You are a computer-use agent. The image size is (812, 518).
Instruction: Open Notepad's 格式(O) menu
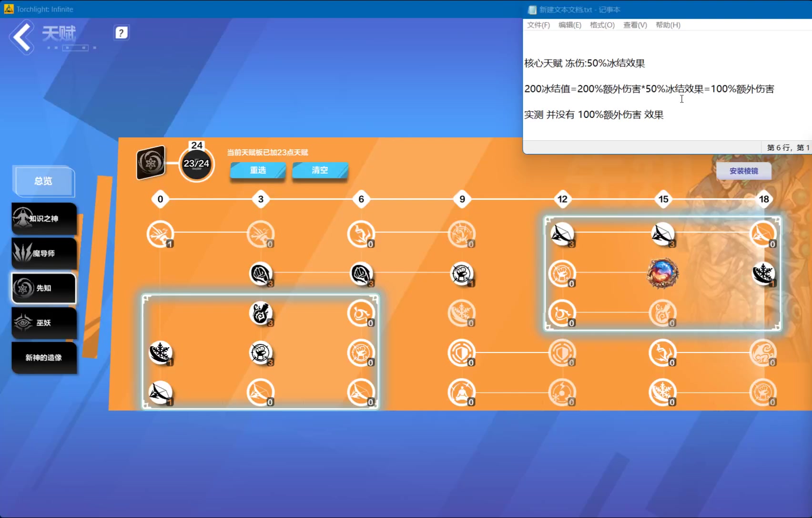click(x=602, y=25)
